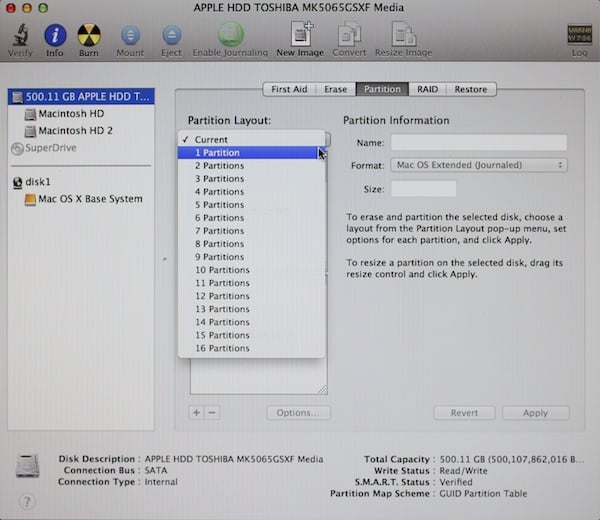
Task: Open the Format dropdown menu
Action: pos(479,165)
